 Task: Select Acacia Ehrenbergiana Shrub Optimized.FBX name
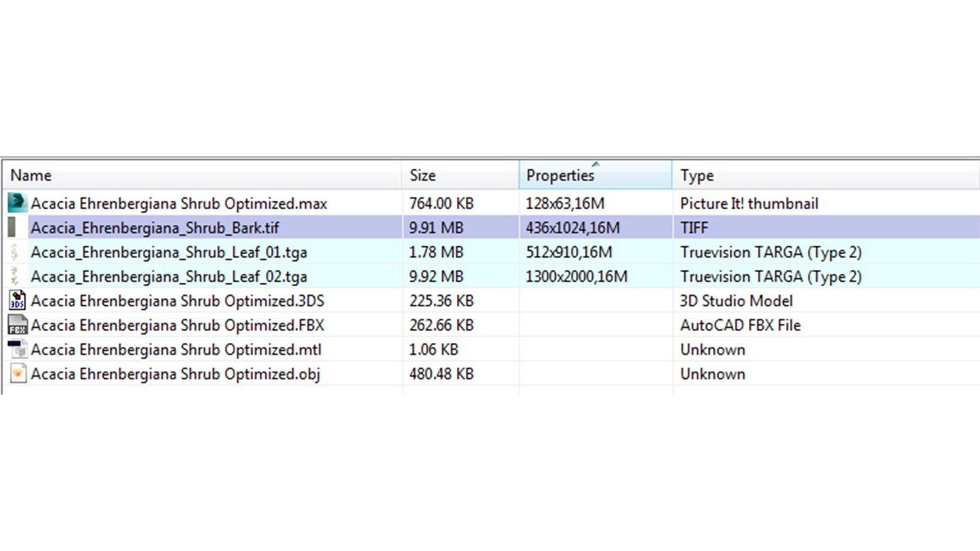tap(177, 325)
